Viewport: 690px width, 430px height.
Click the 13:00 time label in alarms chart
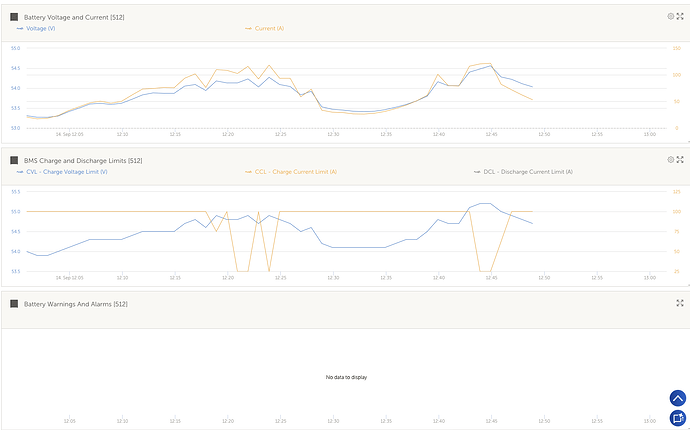[650, 421]
